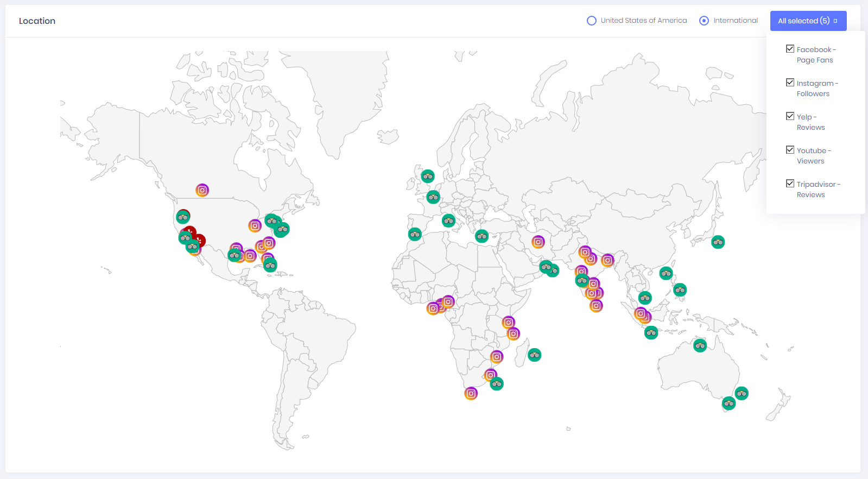This screenshot has height=479, width=868.
Task: Select the Tripadvisor marker near Taiwan
Action: coord(666,273)
